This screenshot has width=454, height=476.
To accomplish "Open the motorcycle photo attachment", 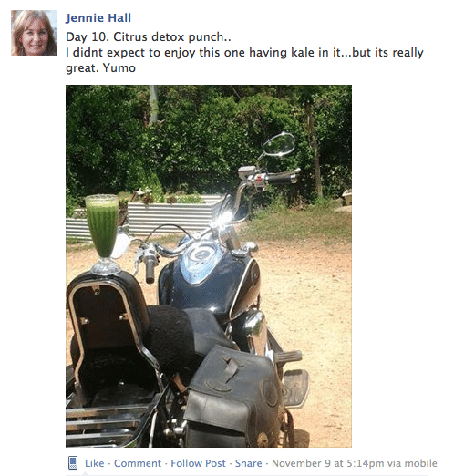I will pos(209,266).
